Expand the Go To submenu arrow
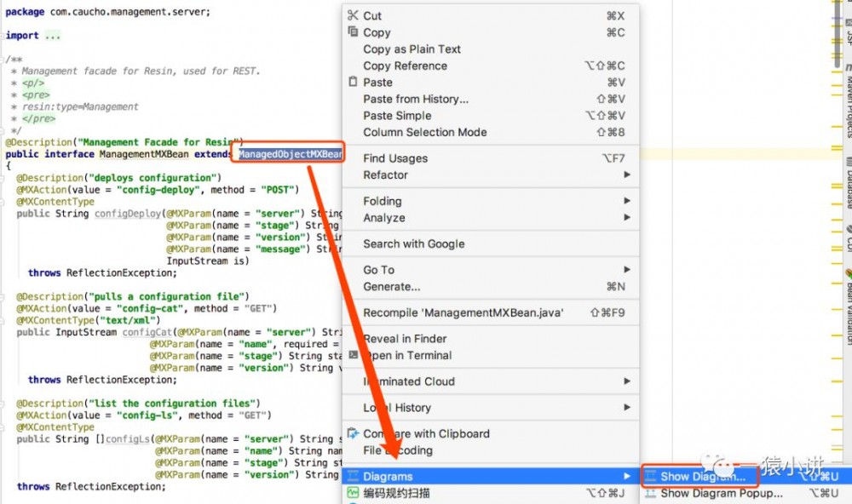Screen dimensions: 852x504 pyautogui.click(x=627, y=269)
